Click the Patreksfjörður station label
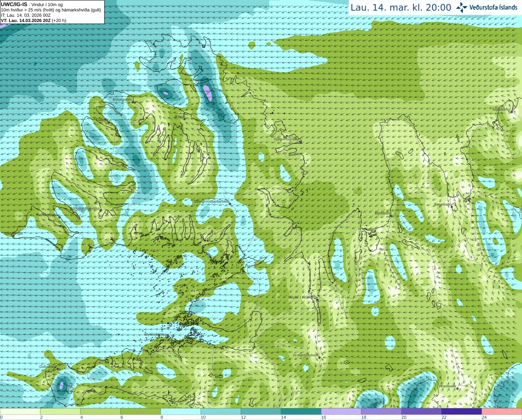522x420 pixels. [x=48, y=214]
